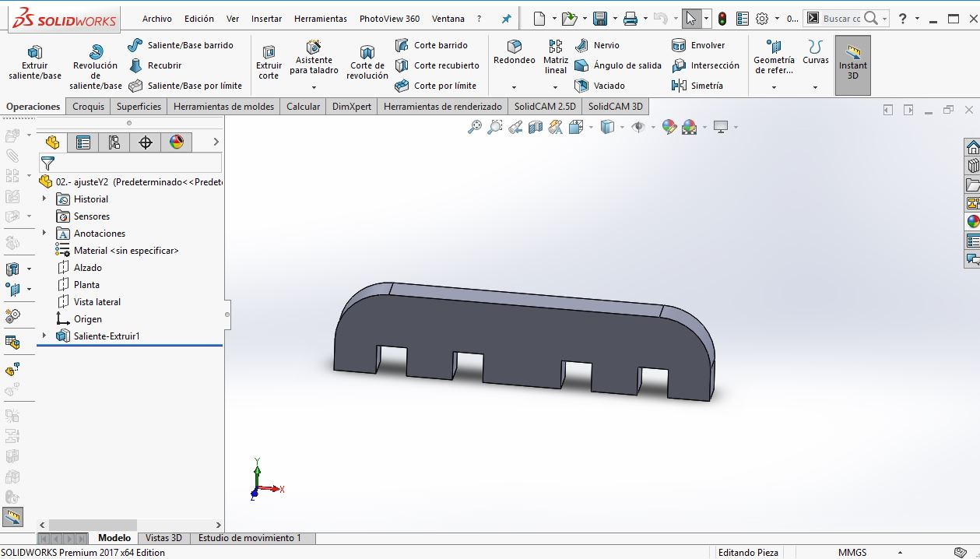Open Estudio de movimiento 1 tab
Image resolution: width=980 pixels, height=559 pixels.
250,538
